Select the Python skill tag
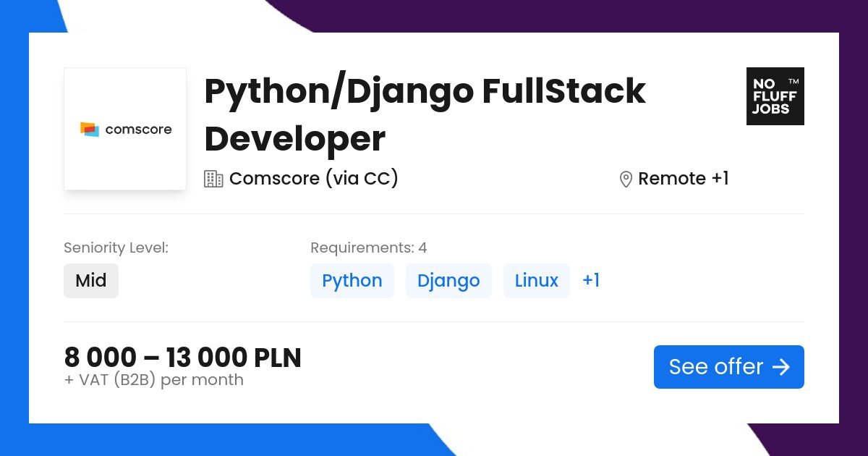 [x=352, y=280]
